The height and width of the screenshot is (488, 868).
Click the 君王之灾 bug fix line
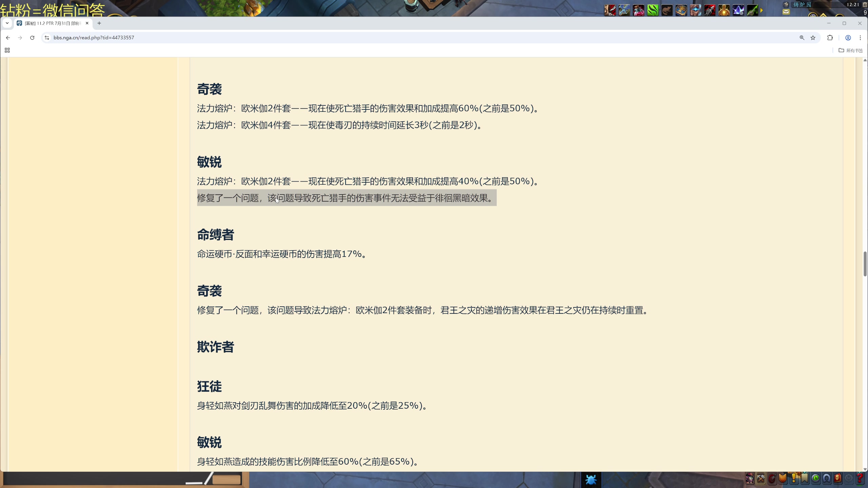pos(423,310)
